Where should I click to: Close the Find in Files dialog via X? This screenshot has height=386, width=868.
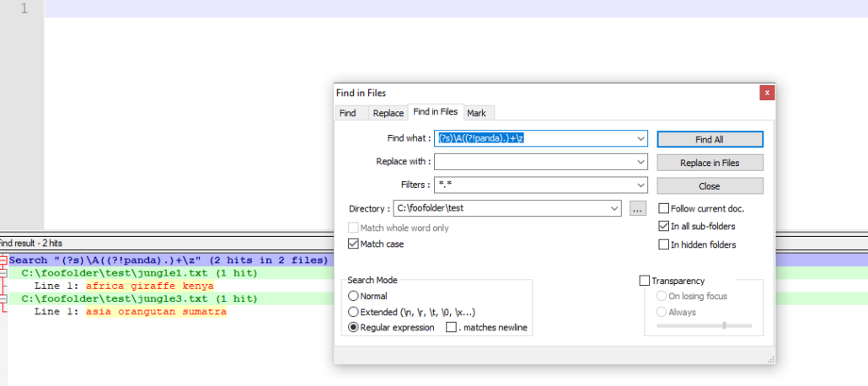[766, 93]
